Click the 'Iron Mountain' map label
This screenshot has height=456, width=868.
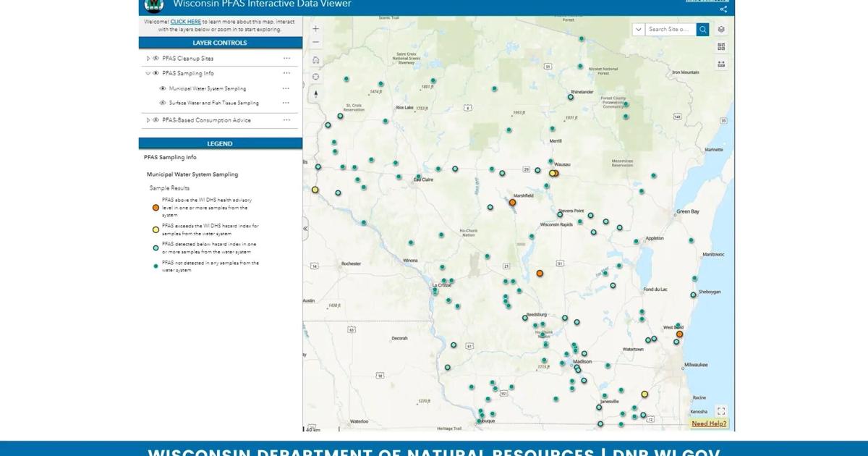click(x=686, y=72)
